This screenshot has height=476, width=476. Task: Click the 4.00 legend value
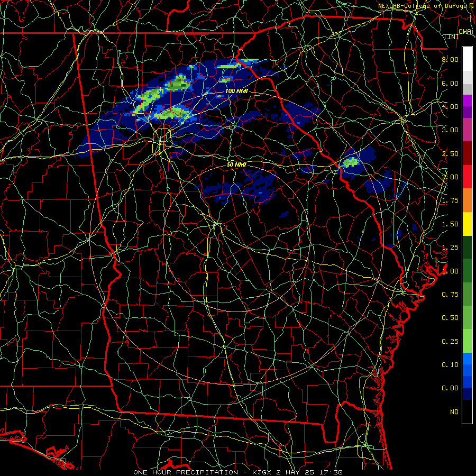[x=450, y=106]
